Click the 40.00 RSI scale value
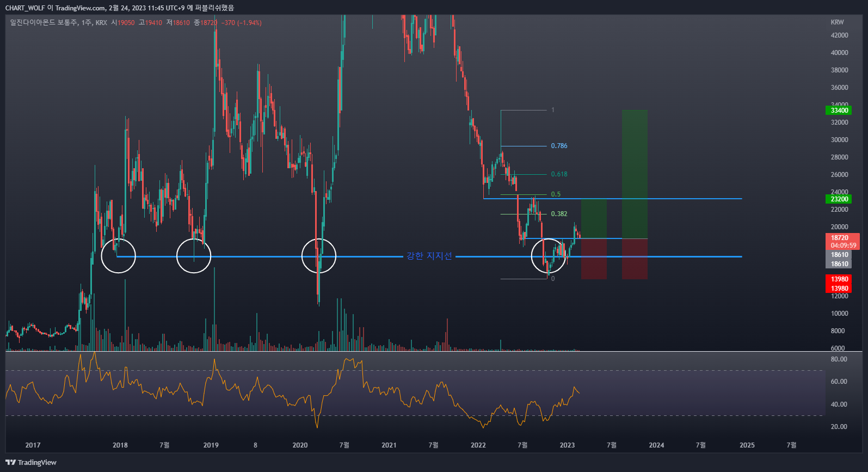Viewport: 868px width, 472px height. [839, 404]
